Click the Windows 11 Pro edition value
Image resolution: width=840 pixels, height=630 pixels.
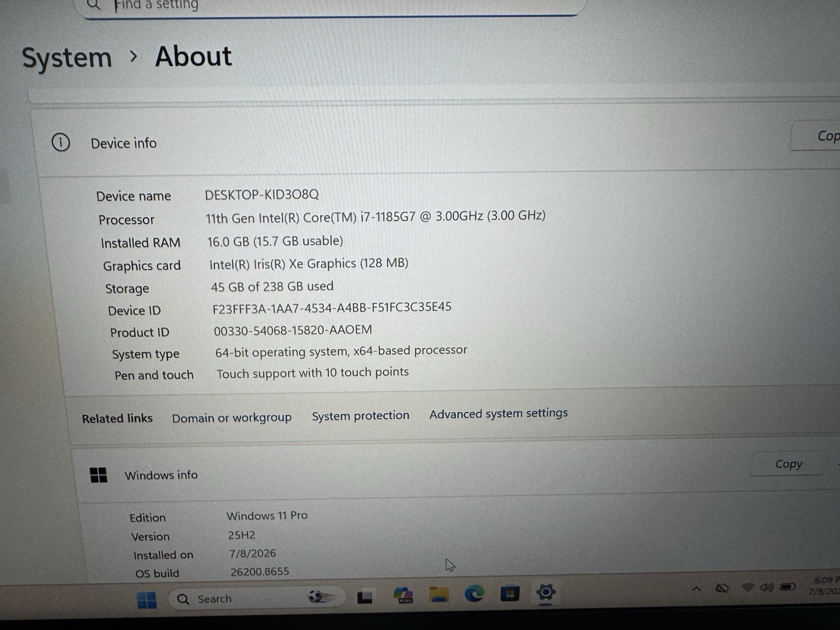click(x=267, y=516)
